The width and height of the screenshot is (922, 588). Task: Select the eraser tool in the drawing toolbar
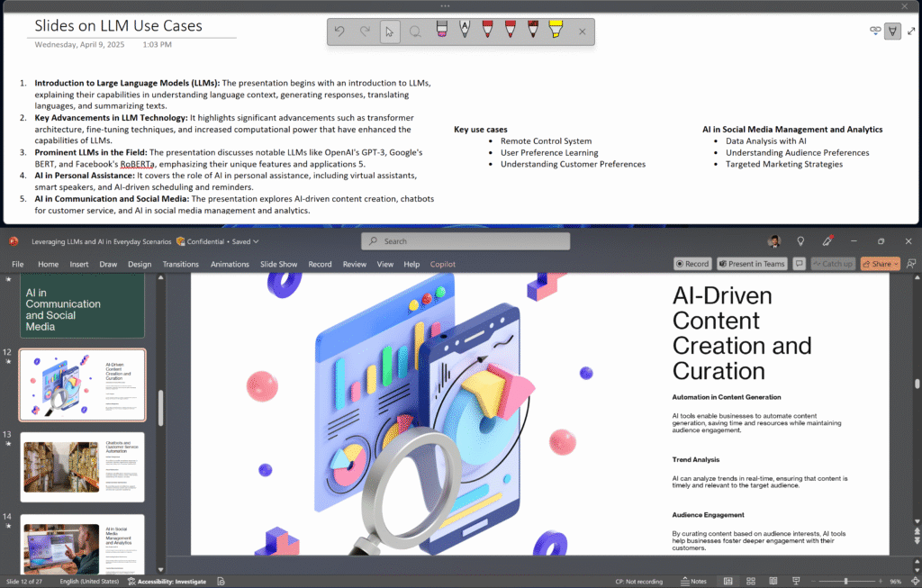(442, 30)
